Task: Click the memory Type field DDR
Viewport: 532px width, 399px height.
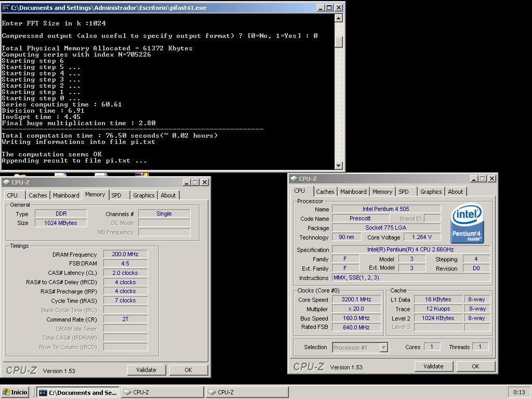Action: (61, 214)
